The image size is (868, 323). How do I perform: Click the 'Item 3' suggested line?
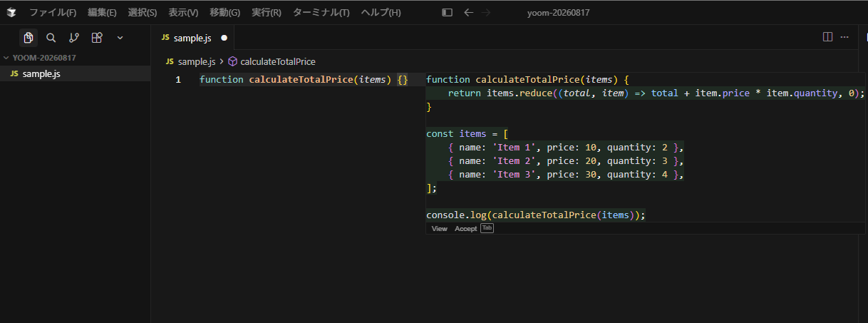point(566,174)
